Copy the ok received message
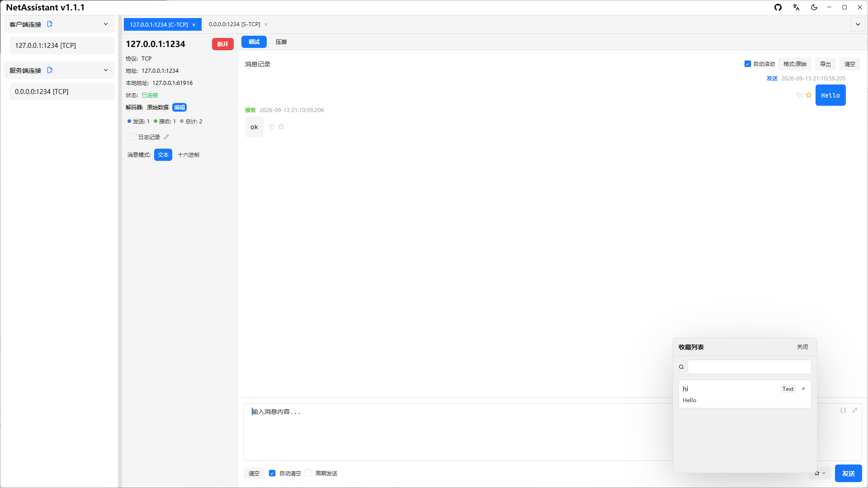 coord(272,127)
